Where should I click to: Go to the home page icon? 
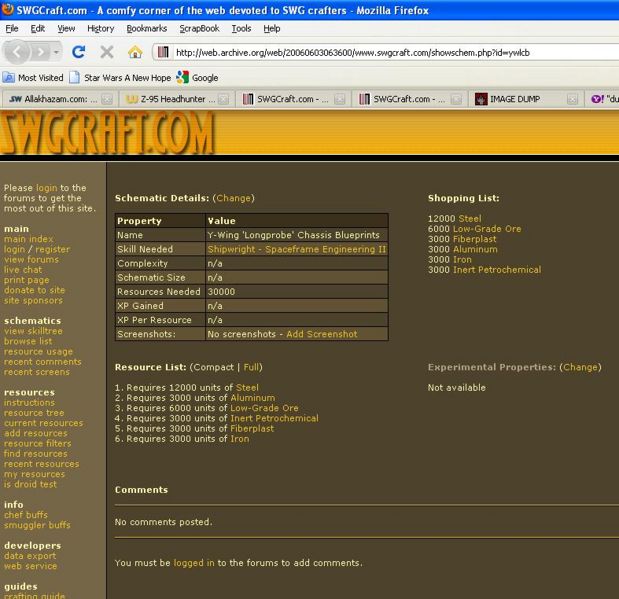[134, 51]
